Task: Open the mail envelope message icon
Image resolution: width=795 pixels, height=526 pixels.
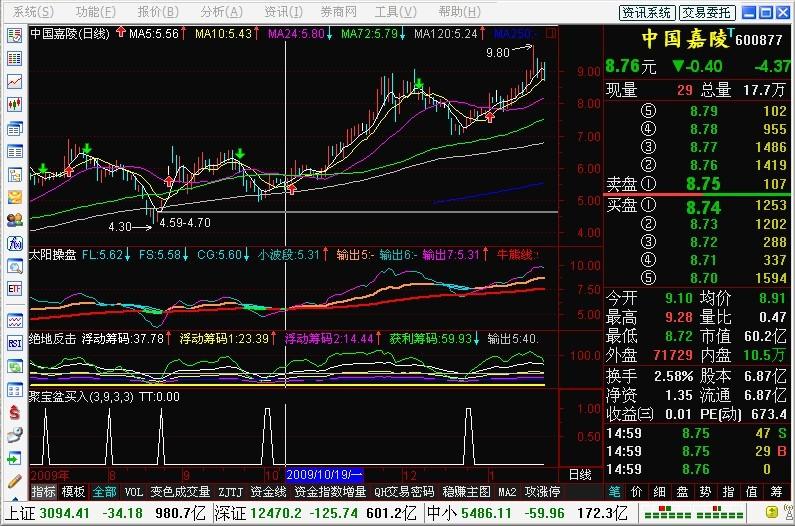Action: [14, 197]
